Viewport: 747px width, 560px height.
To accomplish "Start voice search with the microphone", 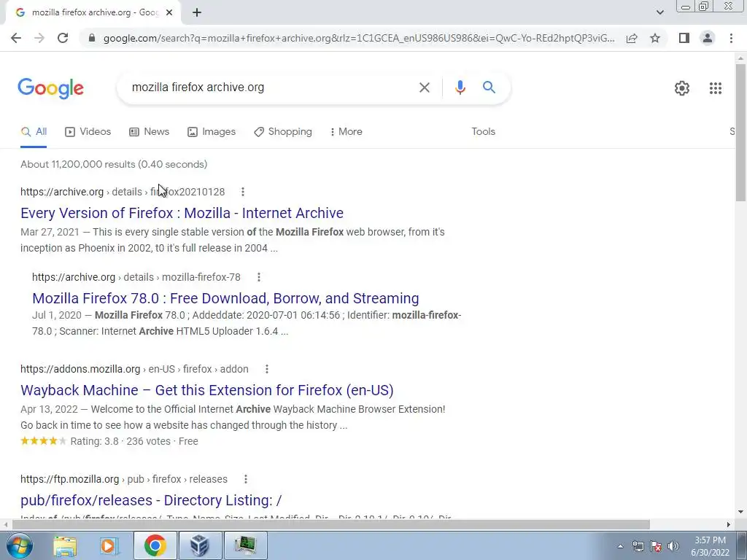I will pos(460,87).
